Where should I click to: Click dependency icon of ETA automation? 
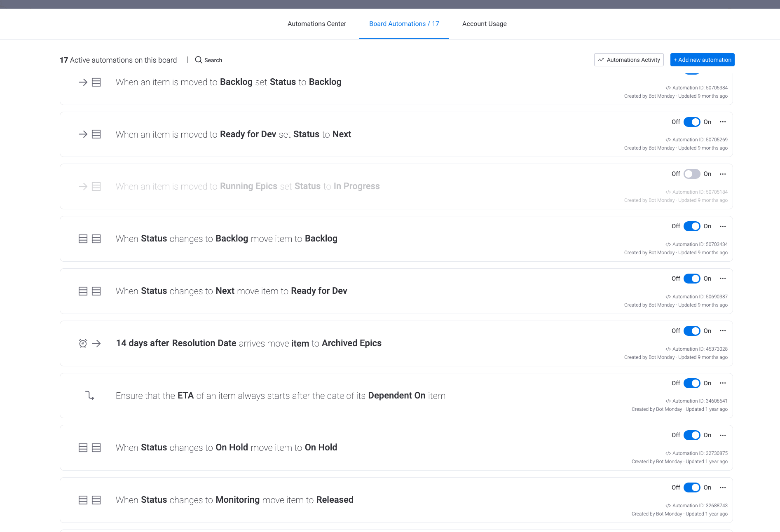point(89,396)
